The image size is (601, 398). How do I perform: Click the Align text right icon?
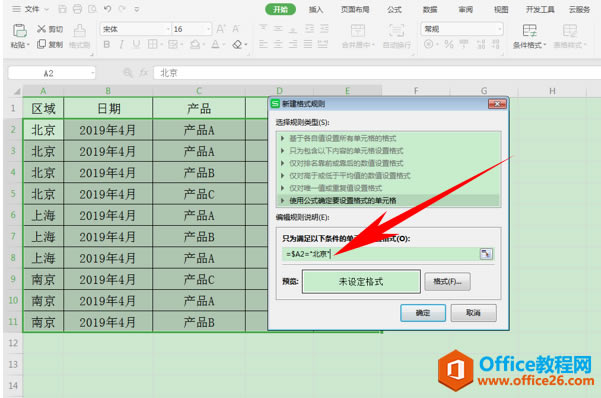coord(293,44)
